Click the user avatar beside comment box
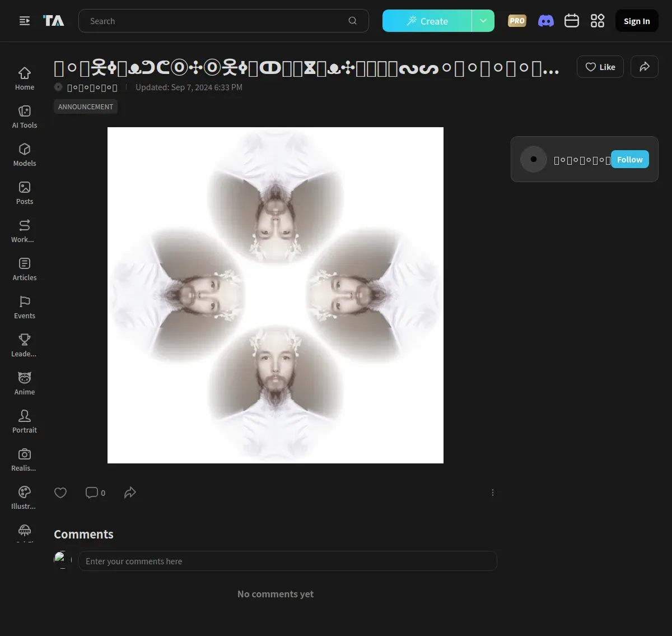Image resolution: width=672 pixels, height=636 pixels. pyautogui.click(x=63, y=560)
